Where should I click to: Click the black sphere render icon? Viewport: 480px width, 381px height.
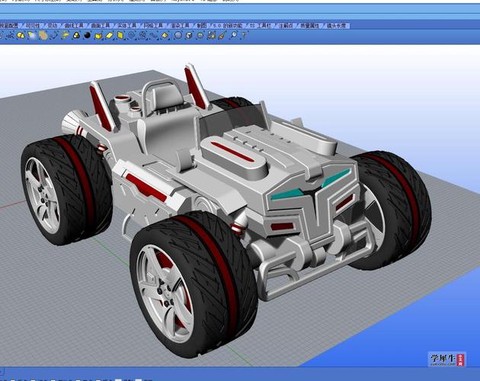click(87, 35)
